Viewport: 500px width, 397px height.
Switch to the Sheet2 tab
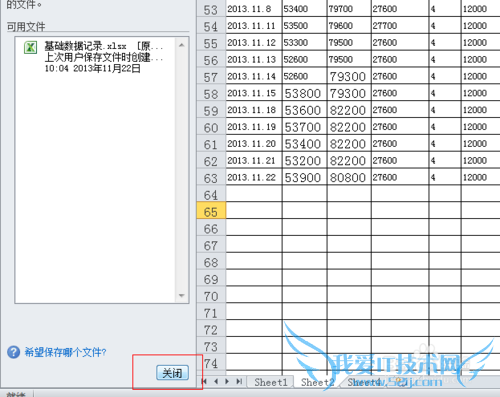(317, 382)
